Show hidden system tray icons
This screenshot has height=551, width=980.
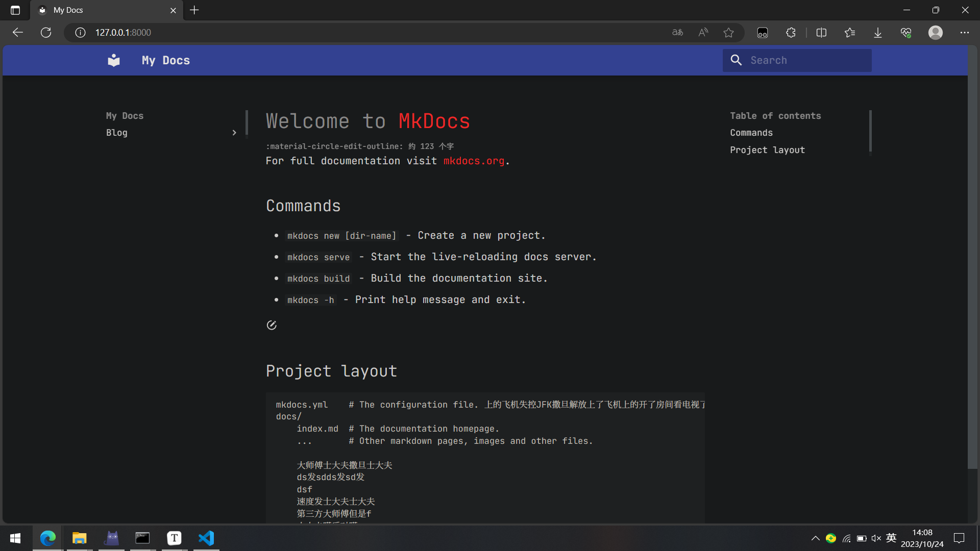(x=815, y=538)
